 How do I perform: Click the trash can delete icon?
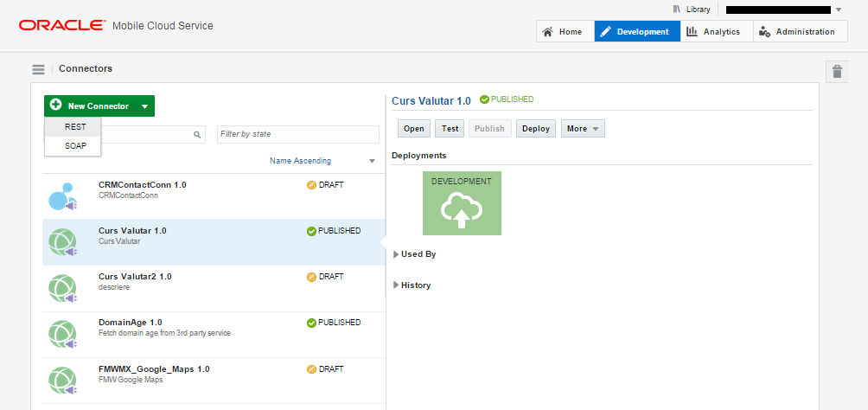(837, 72)
